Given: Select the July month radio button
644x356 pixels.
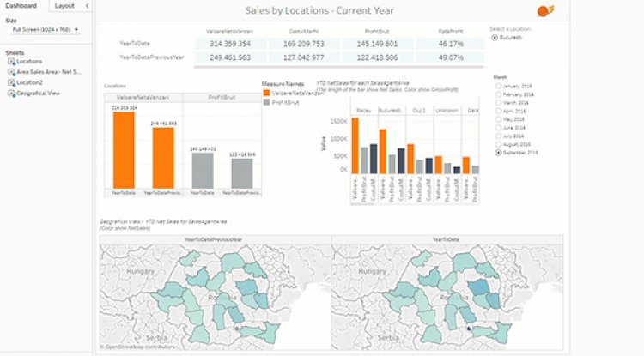Looking at the screenshot, I should click(x=498, y=136).
